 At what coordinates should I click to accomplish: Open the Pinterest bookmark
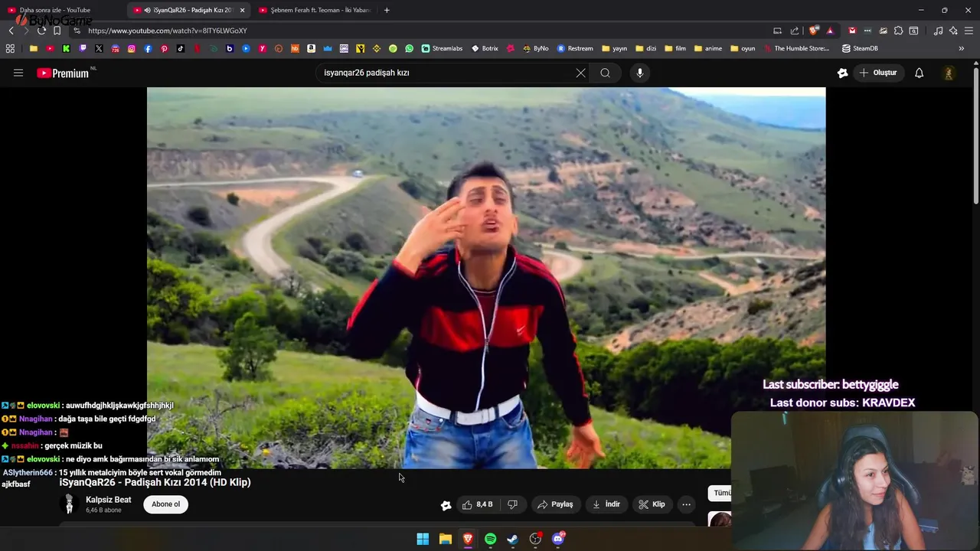point(165,48)
